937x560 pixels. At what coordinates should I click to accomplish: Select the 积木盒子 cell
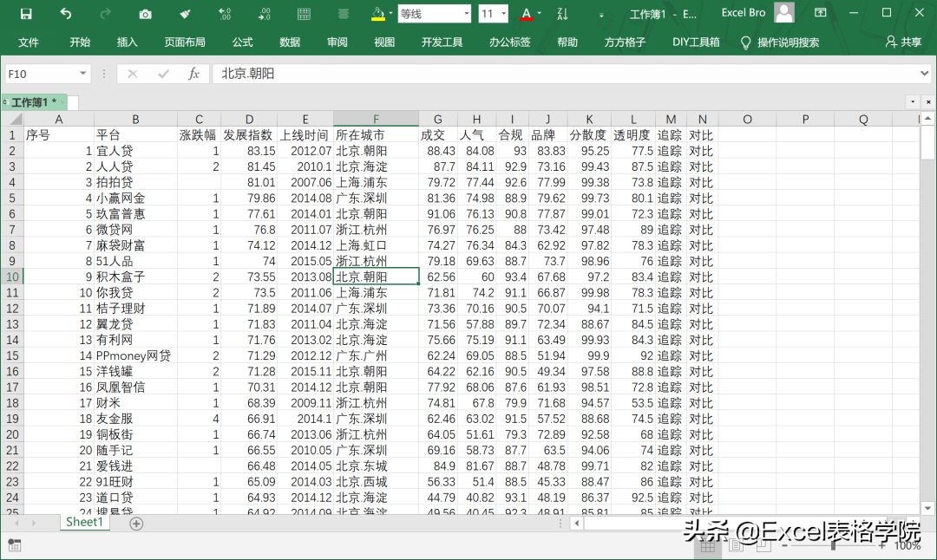(x=135, y=277)
